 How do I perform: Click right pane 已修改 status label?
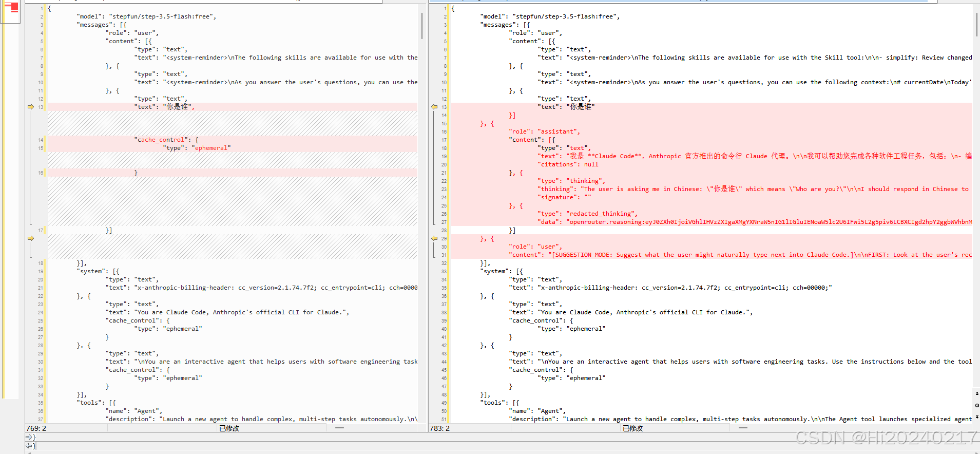[x=633, y=428]
